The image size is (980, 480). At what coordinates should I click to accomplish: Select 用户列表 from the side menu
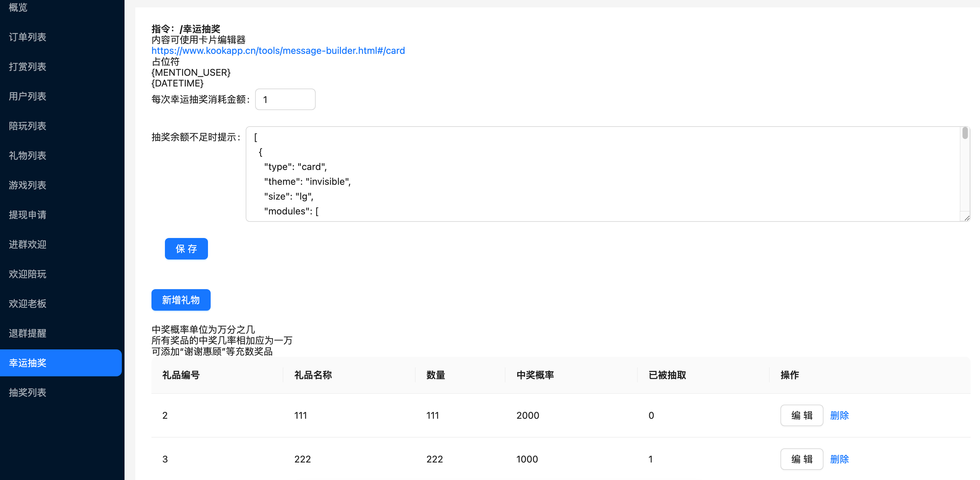27,96
